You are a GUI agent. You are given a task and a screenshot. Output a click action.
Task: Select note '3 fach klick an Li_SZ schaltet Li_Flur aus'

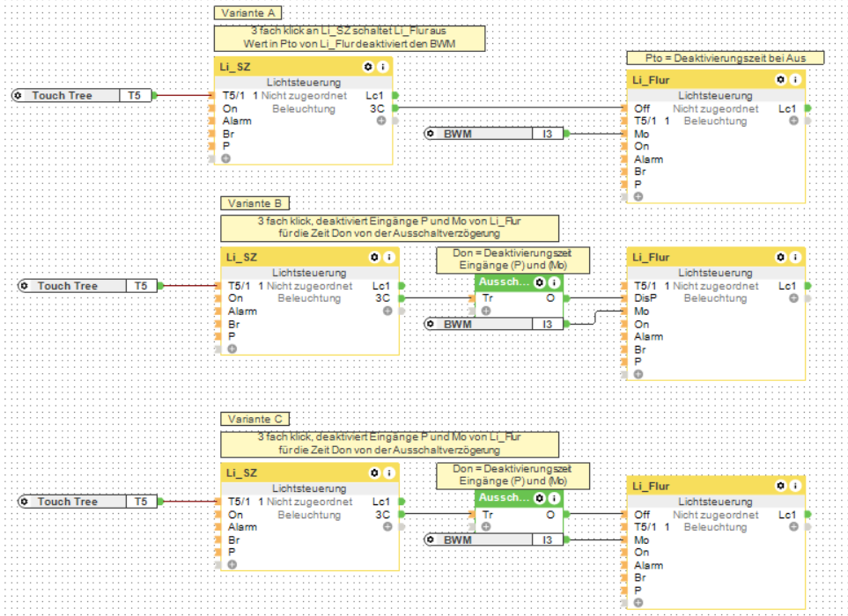(350, 38)
